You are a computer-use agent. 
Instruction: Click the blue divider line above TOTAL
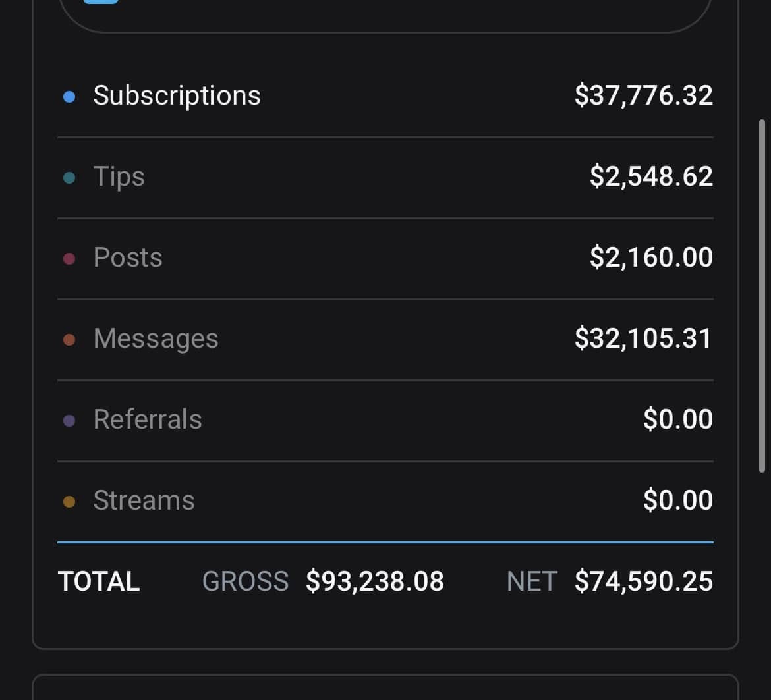385,541
